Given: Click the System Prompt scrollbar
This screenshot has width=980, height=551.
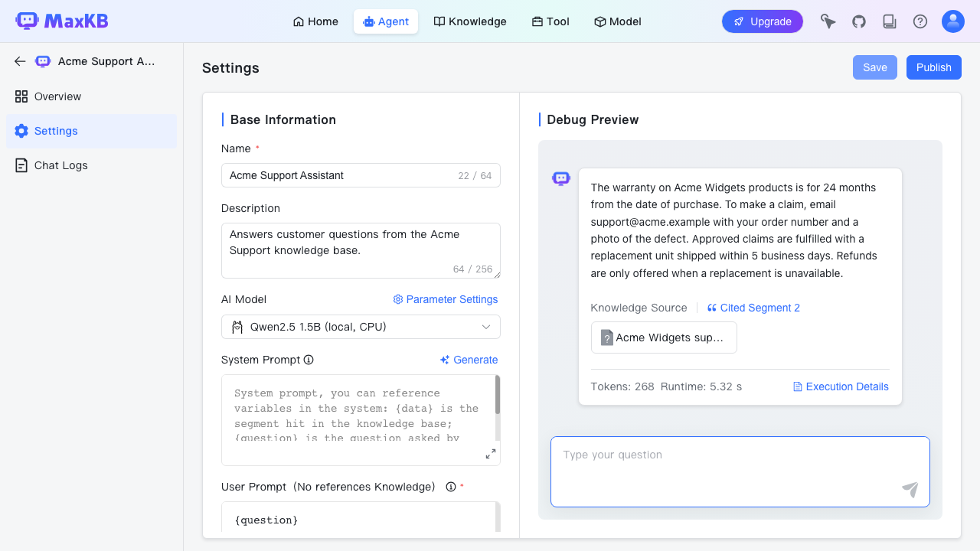Looking at the screenshot, I should 498,395.
